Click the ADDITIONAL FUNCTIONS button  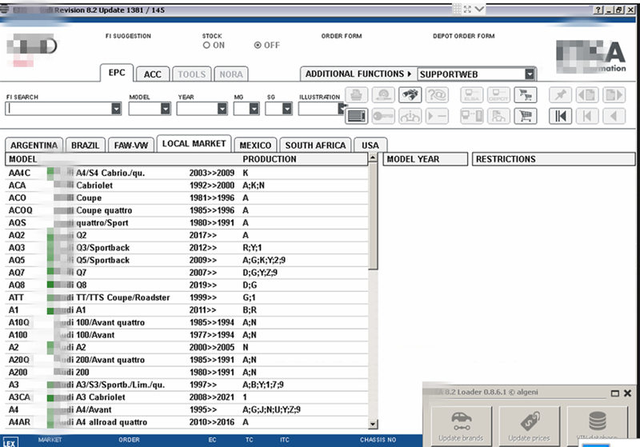coord(358,74)
